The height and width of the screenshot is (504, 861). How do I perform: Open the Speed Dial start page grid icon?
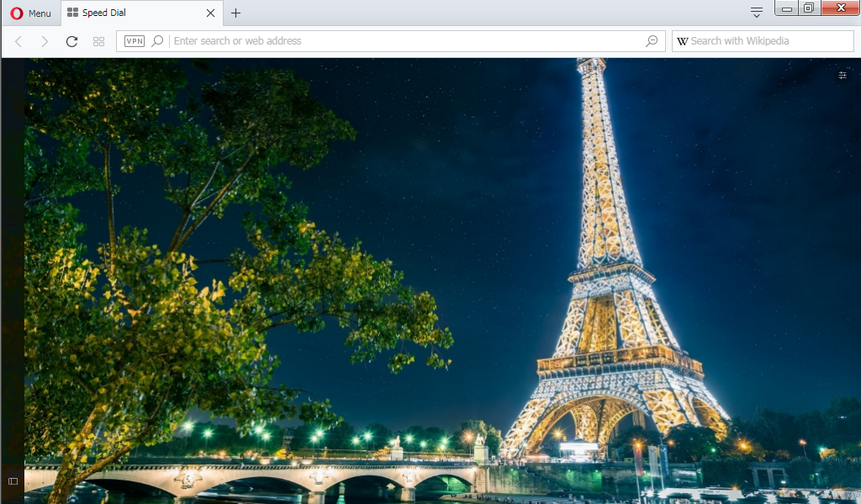coord(98,41)
